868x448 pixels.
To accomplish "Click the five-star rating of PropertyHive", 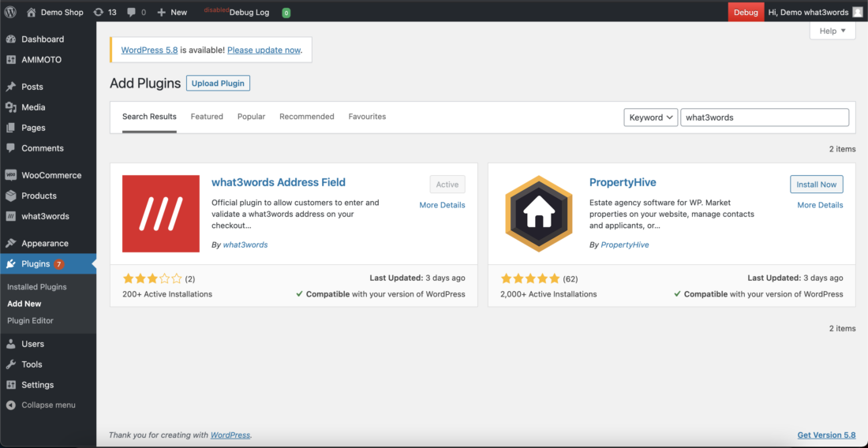I will tap(530, 278).
